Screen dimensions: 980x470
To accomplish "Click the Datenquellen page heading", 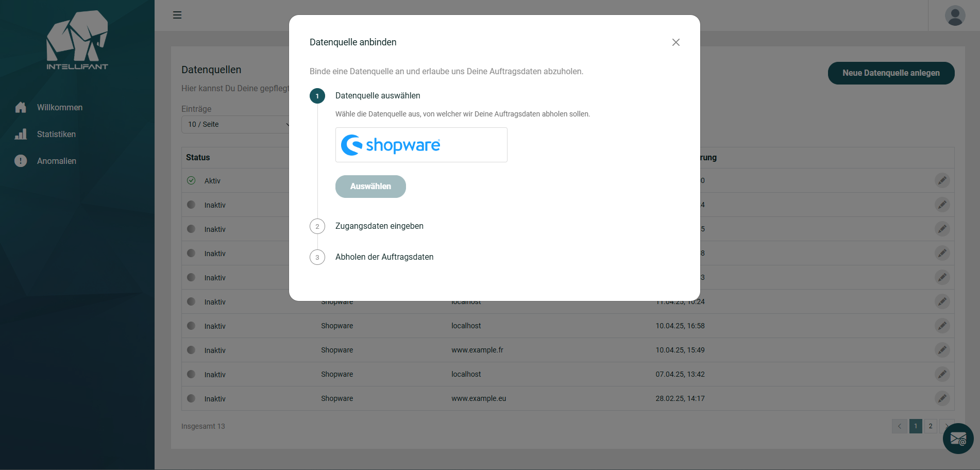I will tap(211, 70).
